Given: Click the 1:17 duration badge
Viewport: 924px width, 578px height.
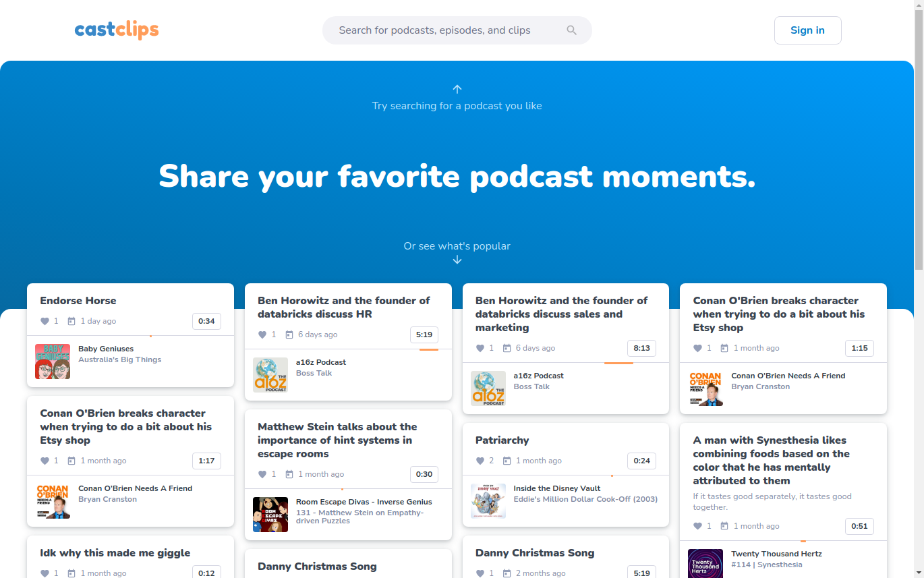Looking at the screenshot, I should click(206, 461).
